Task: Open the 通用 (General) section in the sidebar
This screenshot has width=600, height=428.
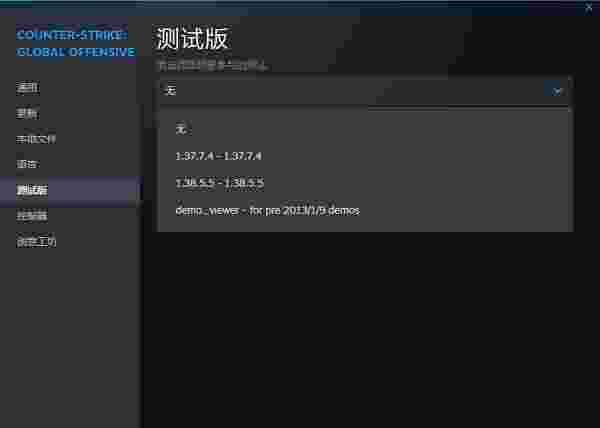Action: pyautogui.click(x=28, y=88)
